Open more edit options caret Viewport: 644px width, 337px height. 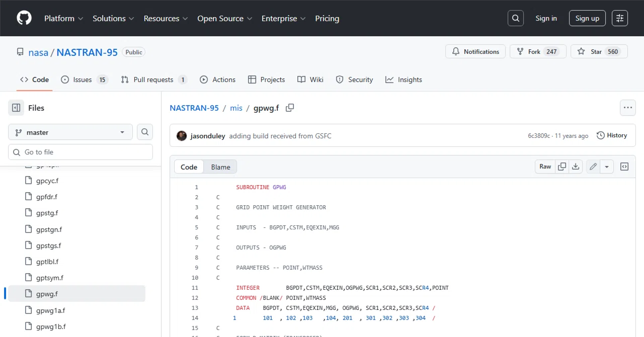point(607,166)
